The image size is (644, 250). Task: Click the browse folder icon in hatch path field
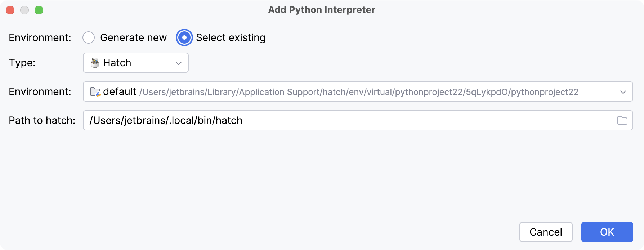click(623, 120)
